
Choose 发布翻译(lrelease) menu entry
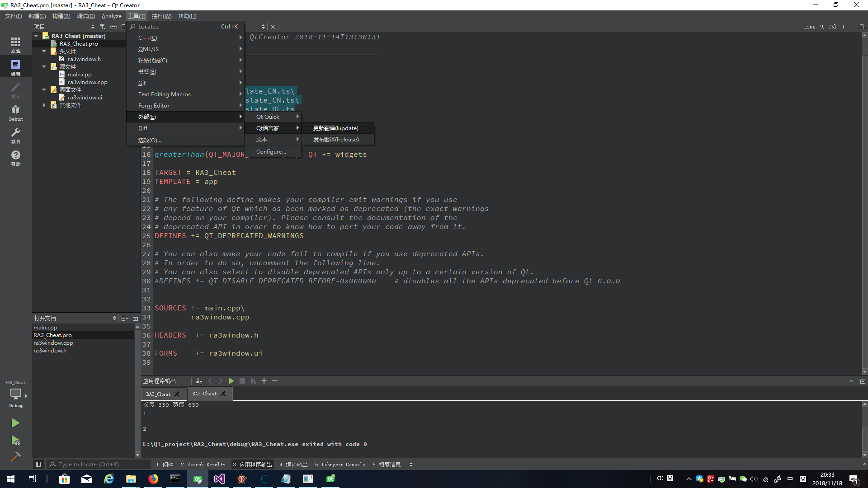335,140
